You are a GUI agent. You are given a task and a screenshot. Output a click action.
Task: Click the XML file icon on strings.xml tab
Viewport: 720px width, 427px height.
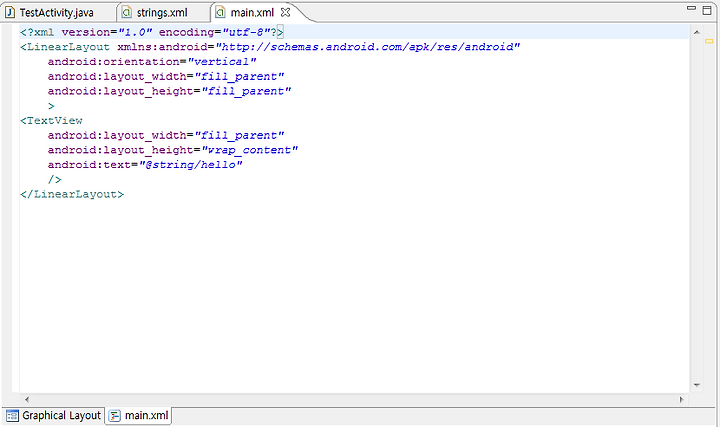[x=127, y=12]
